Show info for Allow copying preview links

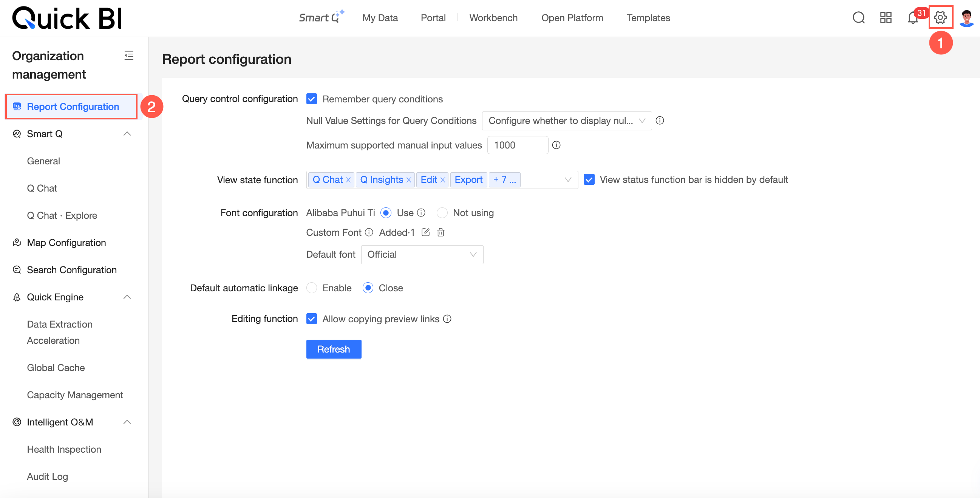pos(447,319)
